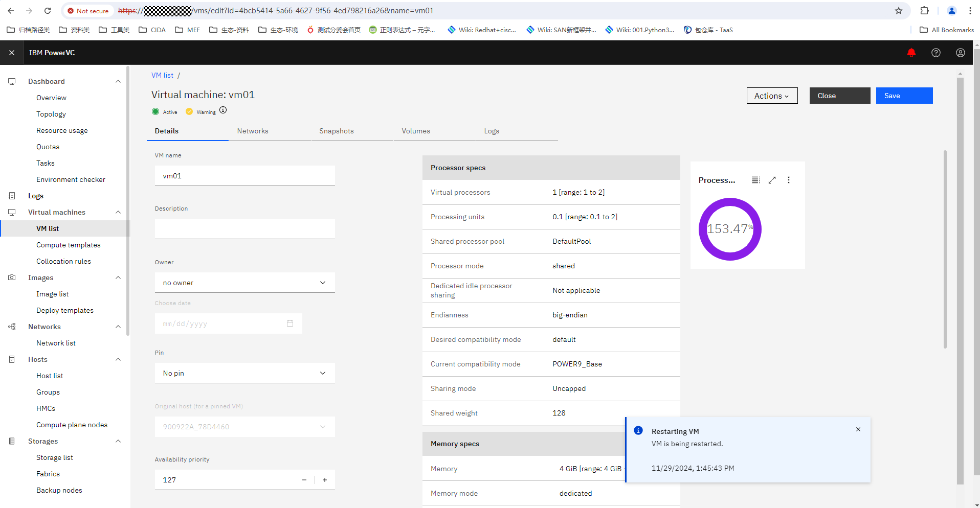Click the Networks icon in sidebar

click(x=12, y=327)
